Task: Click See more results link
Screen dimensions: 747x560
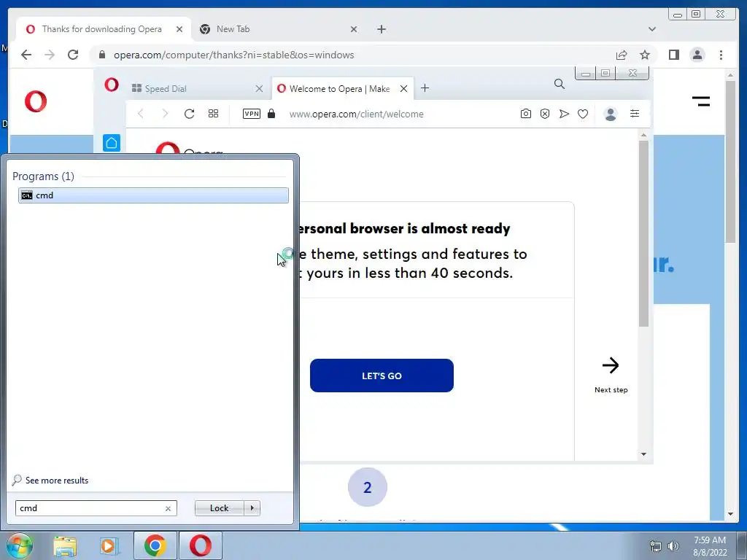Action: (57, 481)
